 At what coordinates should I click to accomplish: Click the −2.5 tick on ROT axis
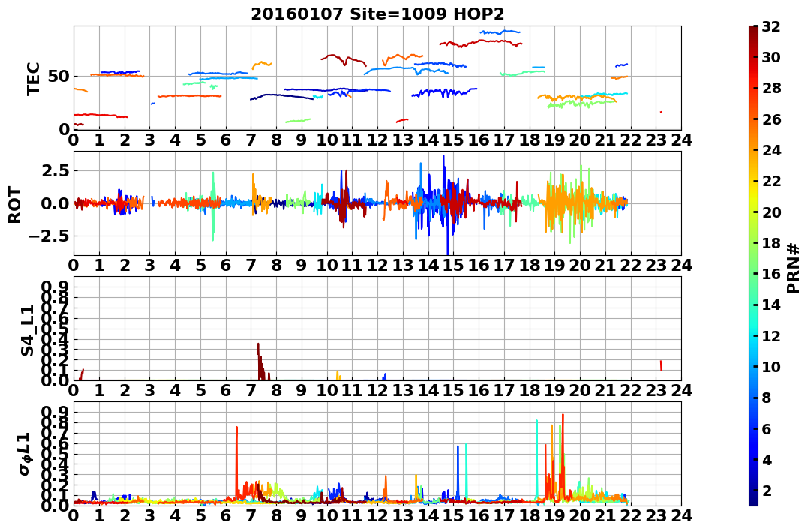tap(50, 236)
